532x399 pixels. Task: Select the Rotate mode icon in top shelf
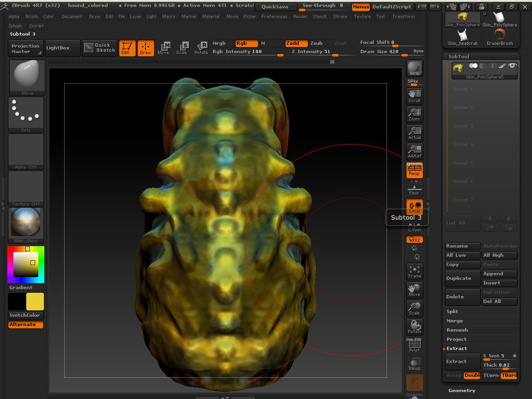coord(201,48)
